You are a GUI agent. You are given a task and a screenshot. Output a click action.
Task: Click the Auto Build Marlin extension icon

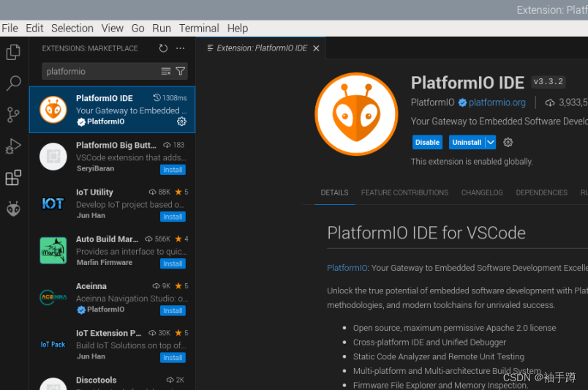tap(53, 250)
